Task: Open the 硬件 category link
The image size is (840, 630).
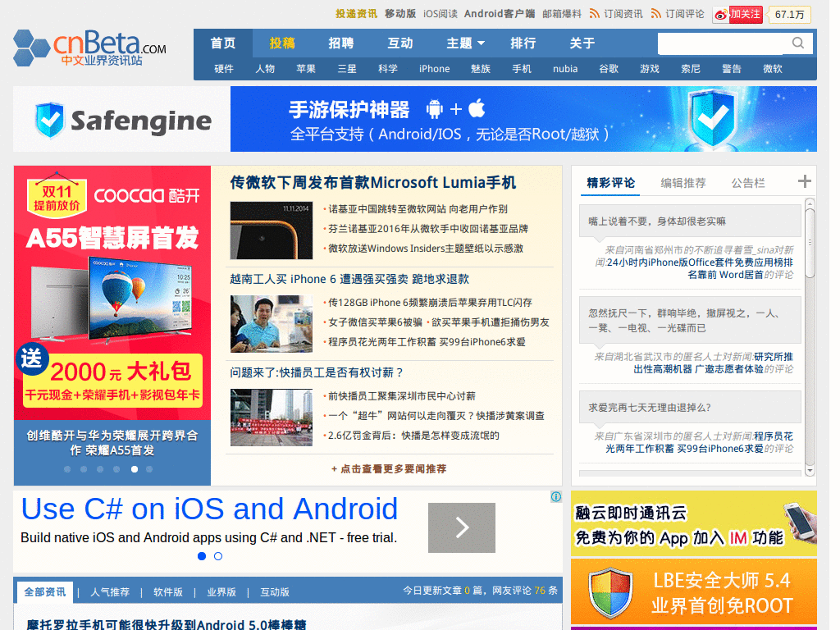Action: point(224,69)
